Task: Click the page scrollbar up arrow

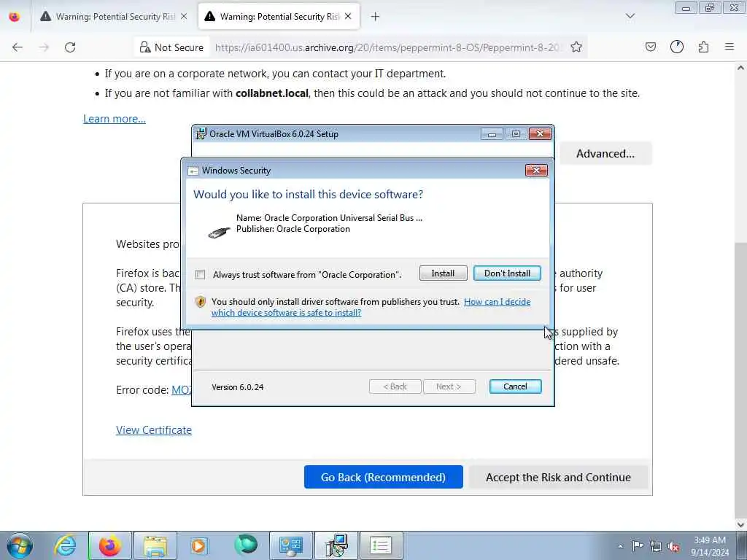Action: [x=741, y=68]
